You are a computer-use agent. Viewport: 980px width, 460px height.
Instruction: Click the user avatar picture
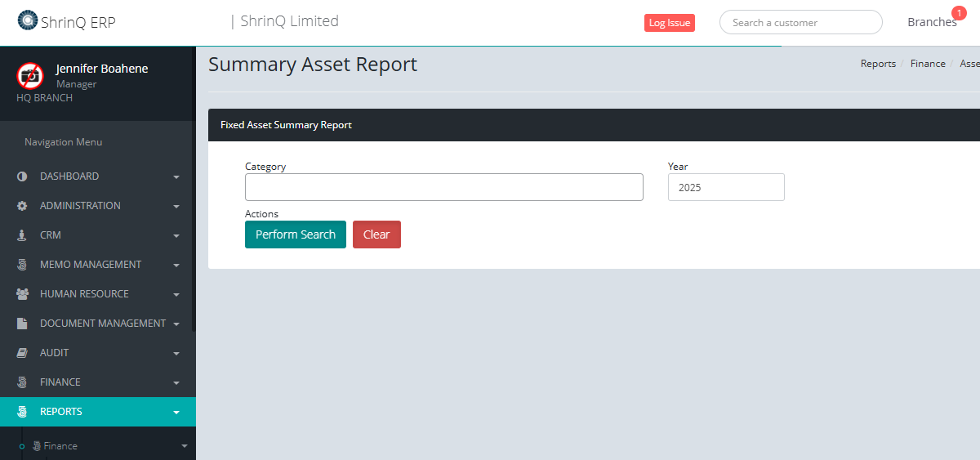coord(30,76)
